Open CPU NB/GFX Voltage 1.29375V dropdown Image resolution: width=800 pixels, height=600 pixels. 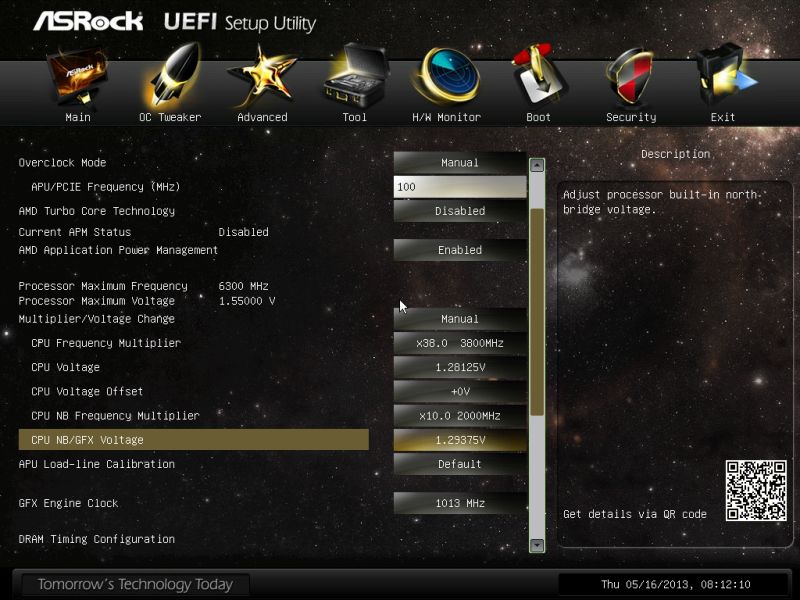point(460,440)
